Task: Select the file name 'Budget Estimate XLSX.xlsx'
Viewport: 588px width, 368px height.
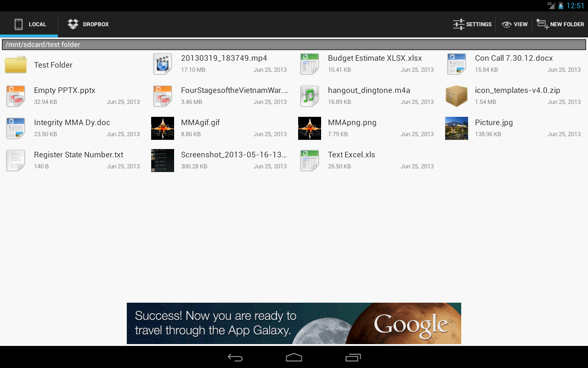Action: [375, 58]
